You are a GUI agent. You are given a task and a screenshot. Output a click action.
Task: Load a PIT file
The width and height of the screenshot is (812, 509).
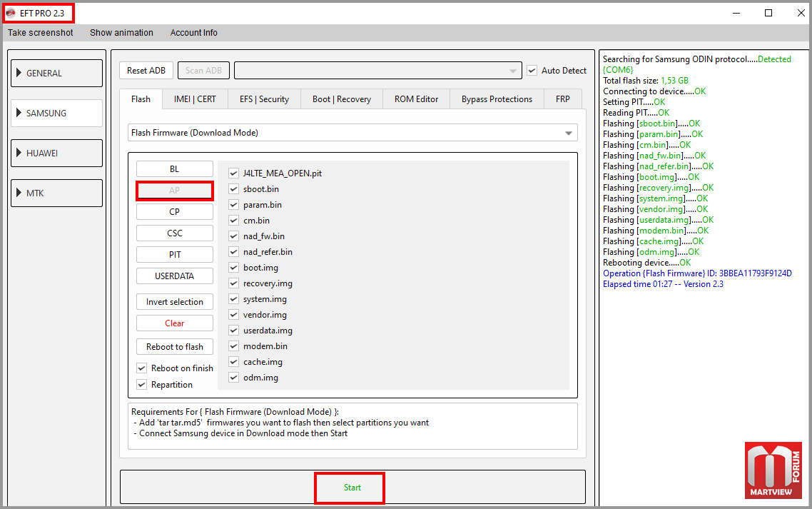(x=175, y=254)
